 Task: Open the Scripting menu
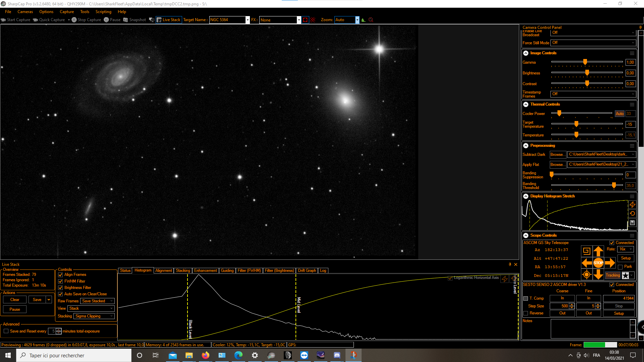click(x=103, y=12)
